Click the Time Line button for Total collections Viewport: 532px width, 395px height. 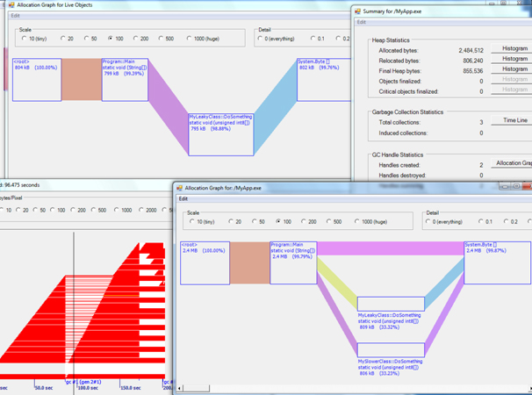(x=514, y=120)
